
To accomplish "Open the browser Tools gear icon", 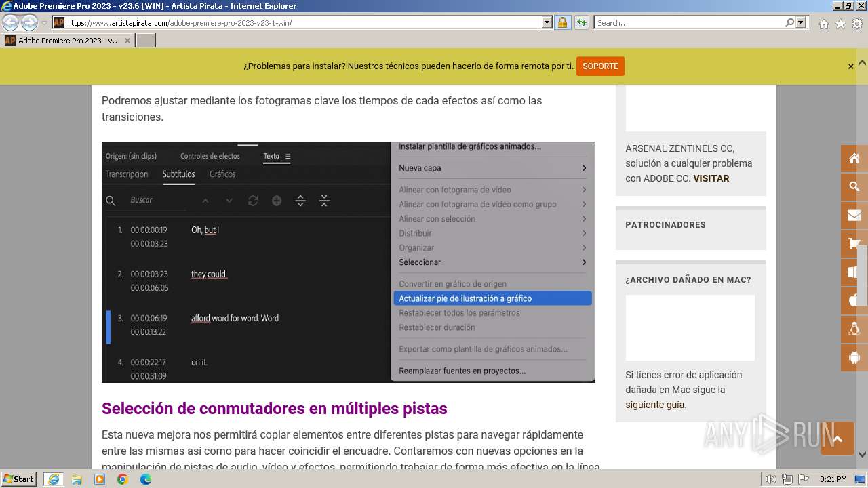I will pos(857,24).
